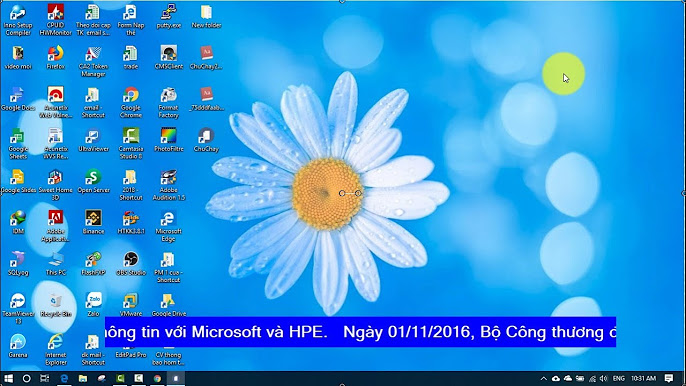Select the putty.exe desktop icon
Screen dimensions: 686x386
168,17
